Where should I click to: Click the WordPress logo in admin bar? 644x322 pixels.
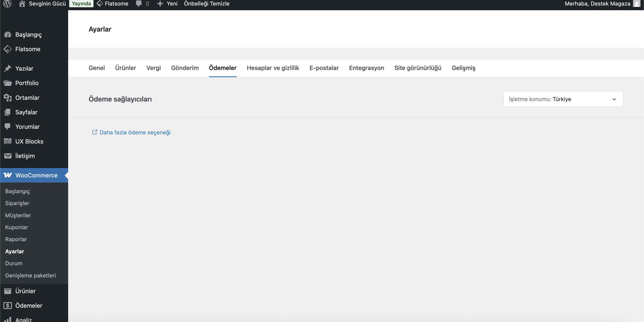(x=7, y=3)
